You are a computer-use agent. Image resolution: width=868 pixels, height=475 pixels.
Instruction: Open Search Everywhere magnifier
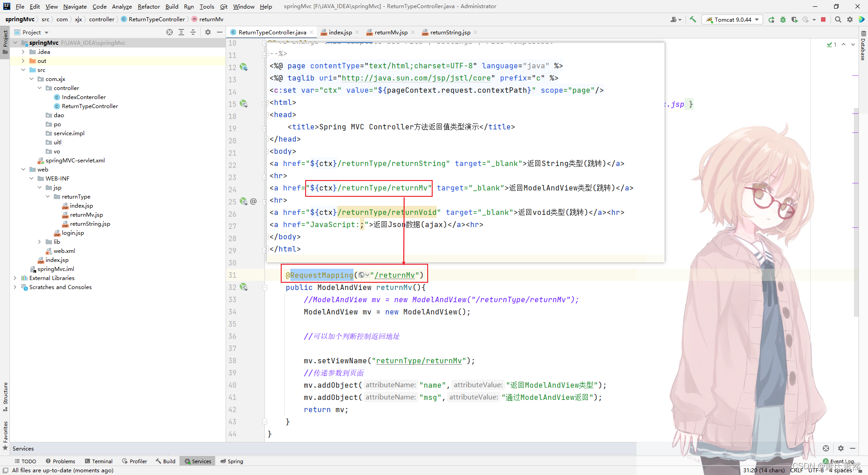click(838, 19)
